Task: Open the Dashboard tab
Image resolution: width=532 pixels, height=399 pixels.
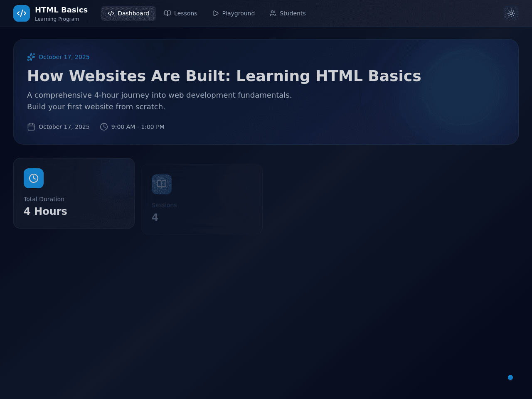Action: [x=128, y=13]
